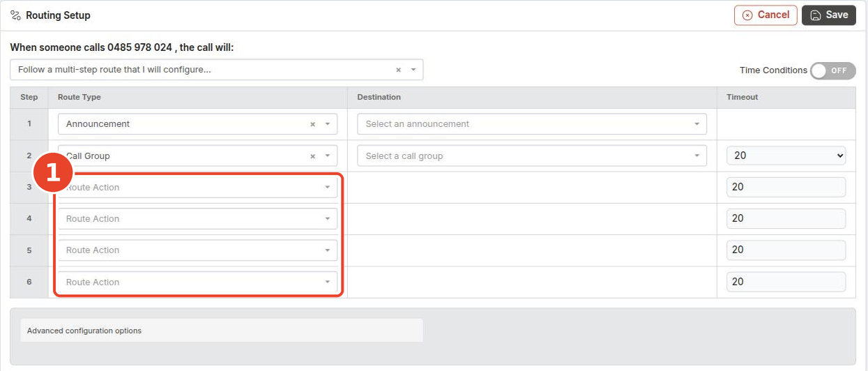The height and width of the screenshot is (371, 868).
Task: Click the step 3 timeout field
Action: point(786,187)
